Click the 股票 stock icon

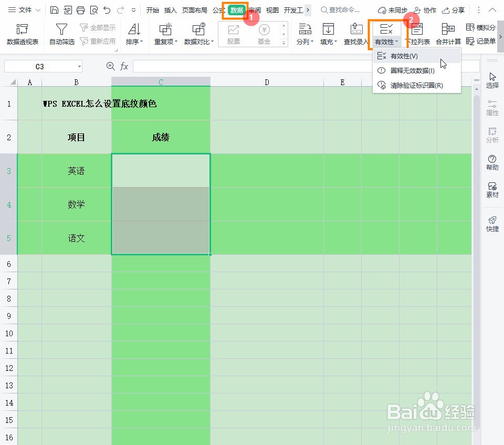[x=233, y=35]
